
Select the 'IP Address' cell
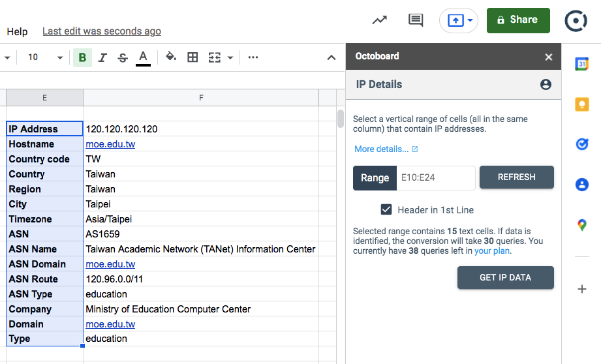coord(44,129)
